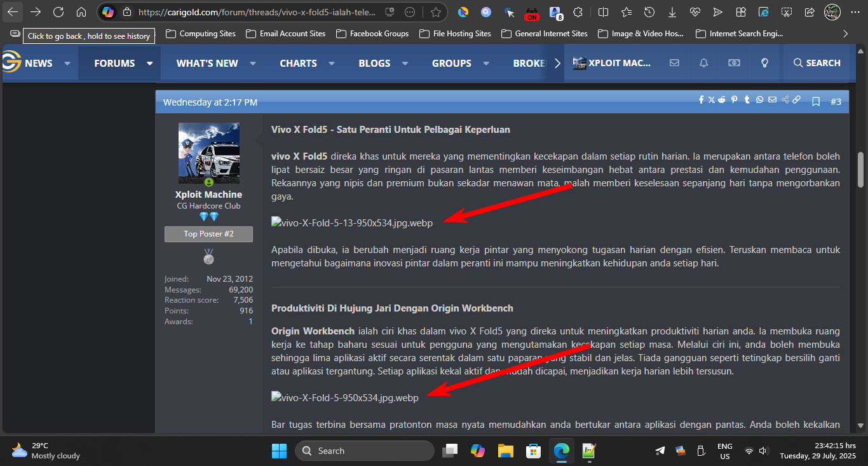Open File Explorer from the taskbar

pos(506,451)
